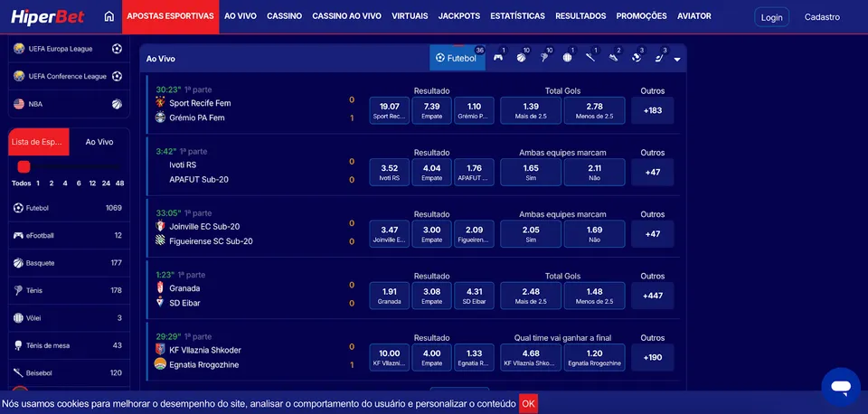868x414 pixels.
Task: Expand +47 other markets for Joinville EC
Action: click(653, 233)
